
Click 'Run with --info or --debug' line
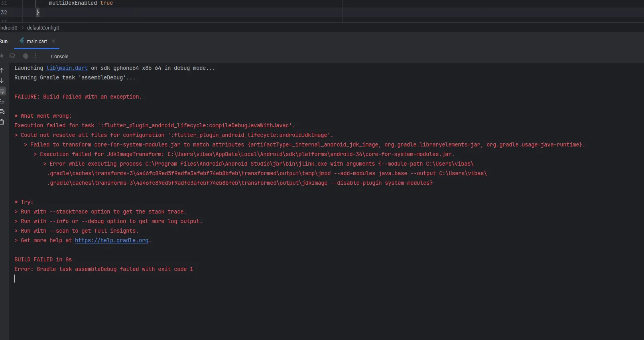coord(108,221)
